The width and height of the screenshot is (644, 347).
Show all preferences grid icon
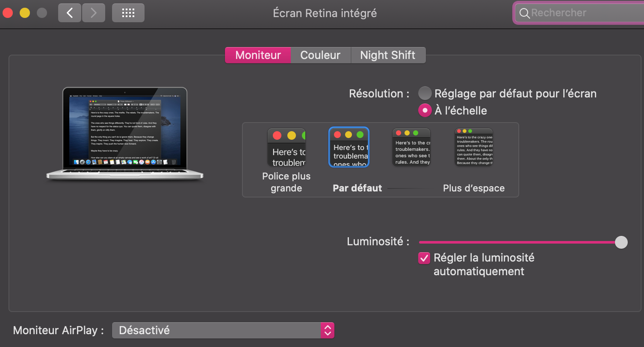click(128, 13)
